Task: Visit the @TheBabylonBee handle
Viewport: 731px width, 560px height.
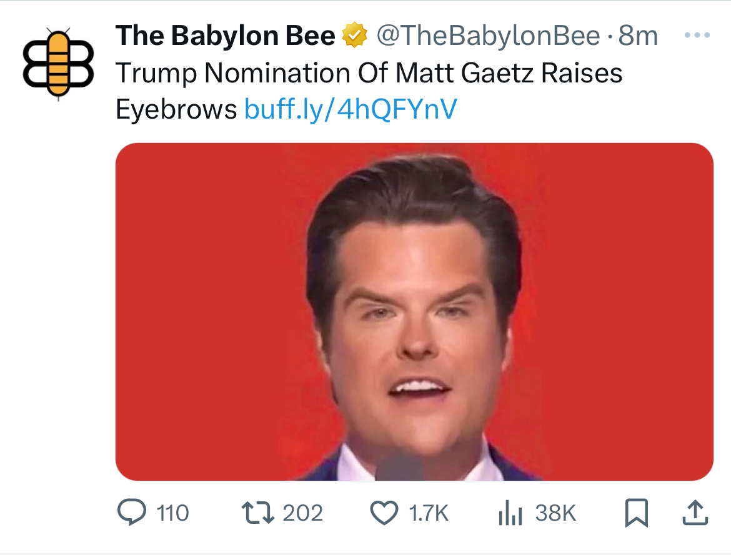Action: tap(487, 37)
